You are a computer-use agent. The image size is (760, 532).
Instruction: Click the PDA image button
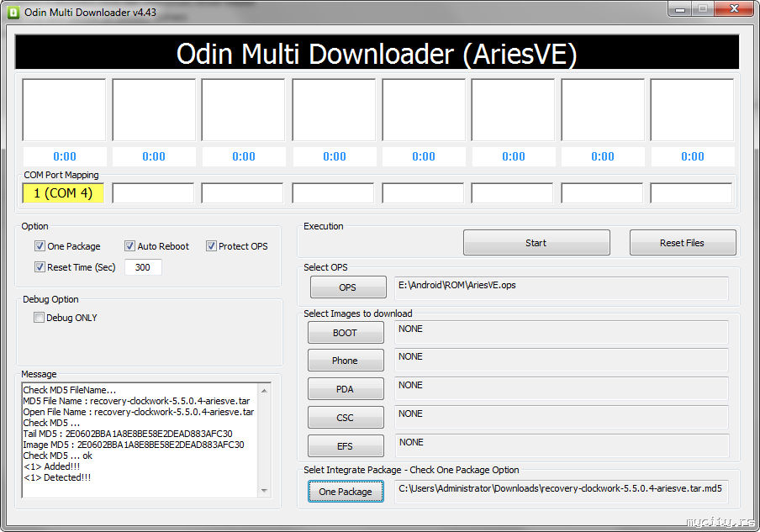(345, 389)
